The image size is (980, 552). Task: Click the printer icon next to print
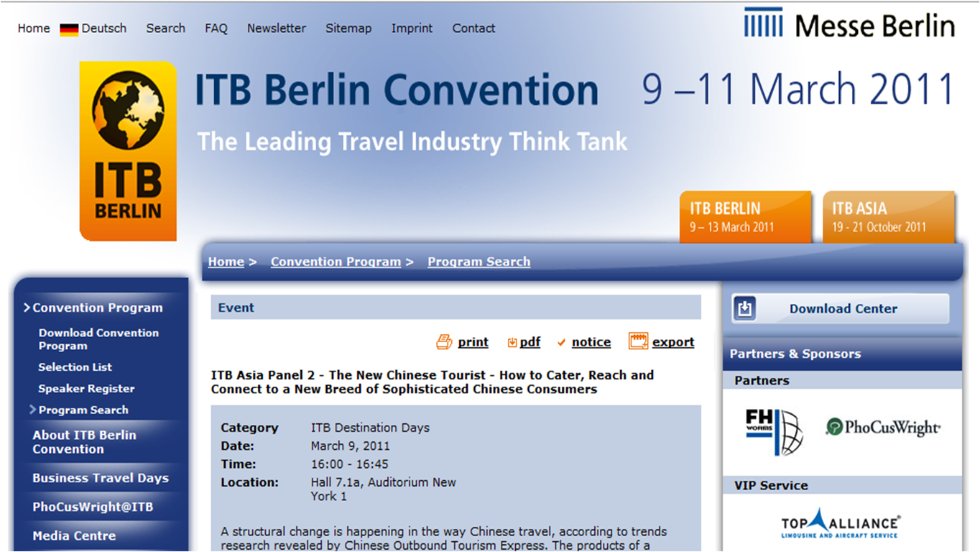click(444, 342)
